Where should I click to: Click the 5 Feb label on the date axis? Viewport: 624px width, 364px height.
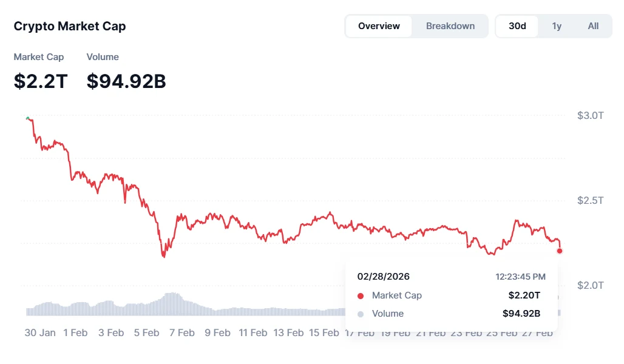coord(146,332)
